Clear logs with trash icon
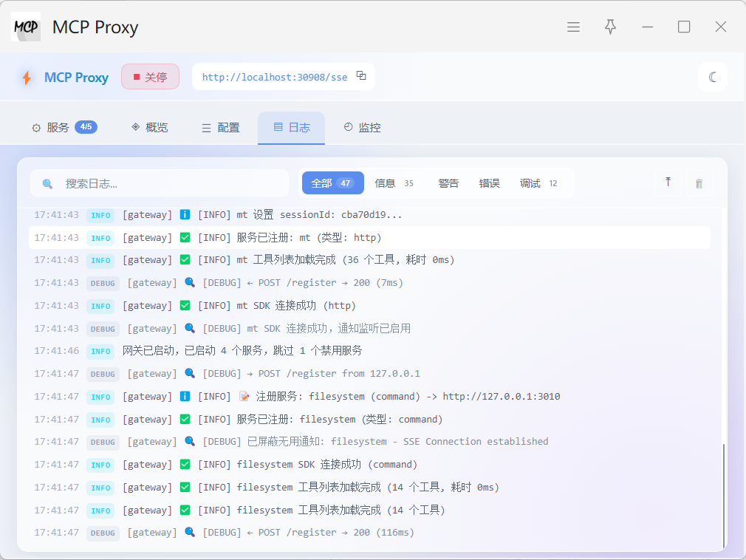Image resolution: width=746 pixels, height=560 pixels. [x=699, y=184]
